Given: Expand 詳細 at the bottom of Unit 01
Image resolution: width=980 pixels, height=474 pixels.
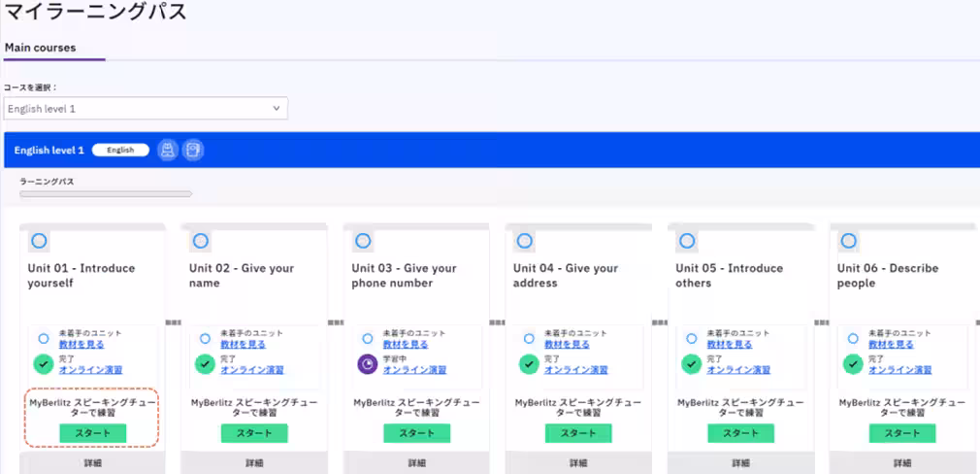Looking at the screenshot, I should coord(92,463).
